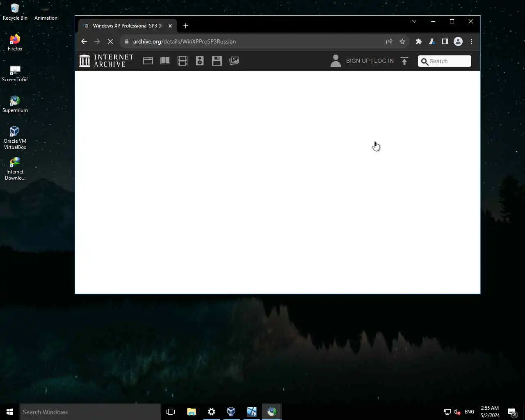This screenshot has width=525, height=420.
Task: Go back to the previous page
Action: point(84,41)
